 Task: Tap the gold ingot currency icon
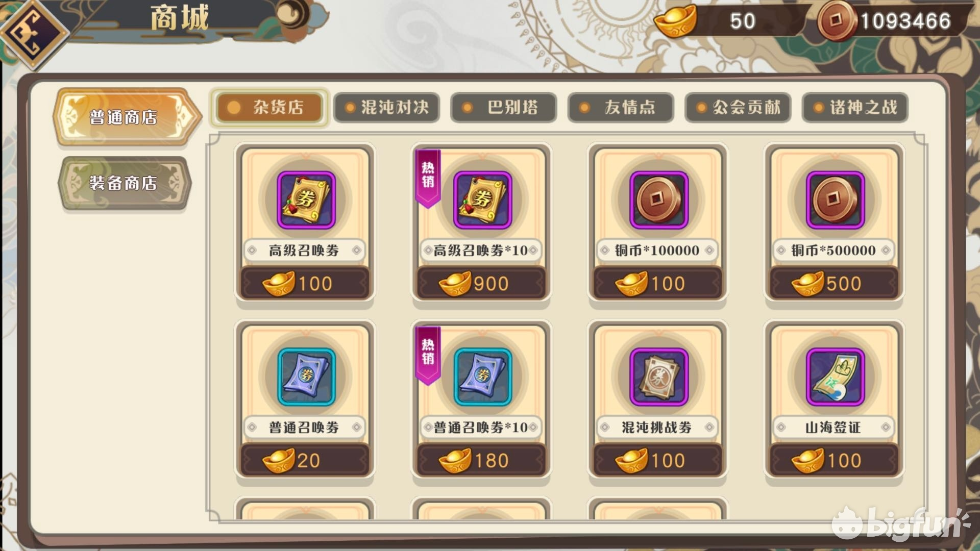pyautogui.click(x=675, y=21)
